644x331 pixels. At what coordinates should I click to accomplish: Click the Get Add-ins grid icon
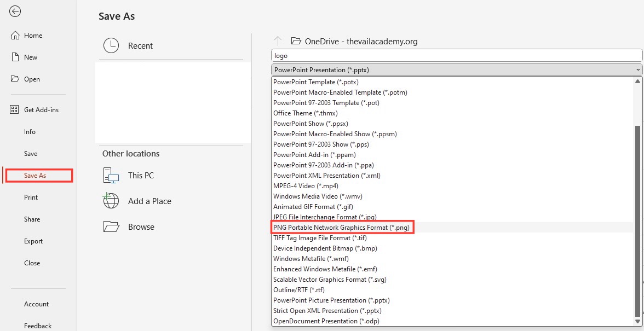tap(14, 109)
